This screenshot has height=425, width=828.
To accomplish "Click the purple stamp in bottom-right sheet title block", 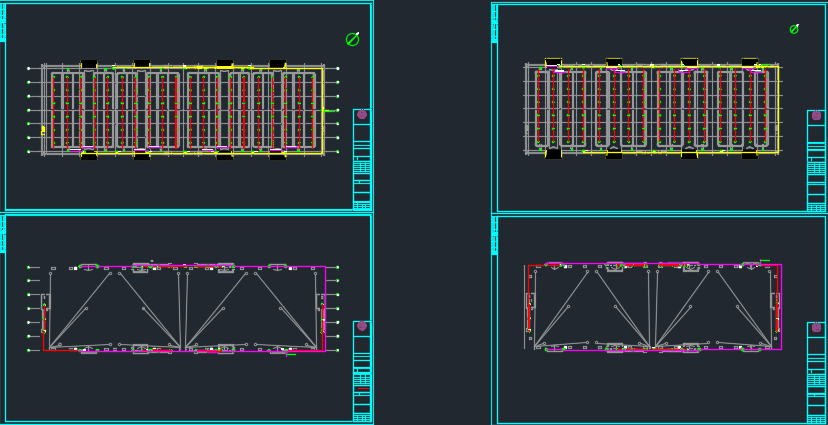I will (x=816, y=327).
